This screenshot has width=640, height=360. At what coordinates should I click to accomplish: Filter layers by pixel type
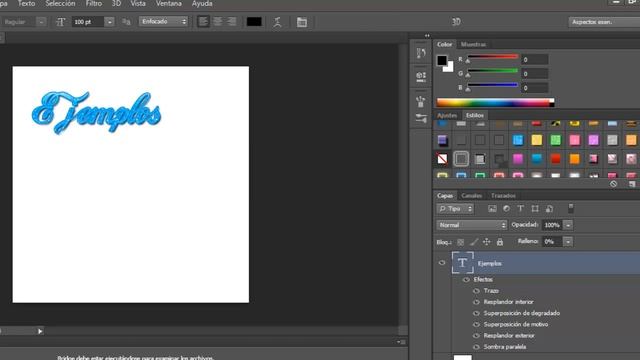click(x=492, y=209)
